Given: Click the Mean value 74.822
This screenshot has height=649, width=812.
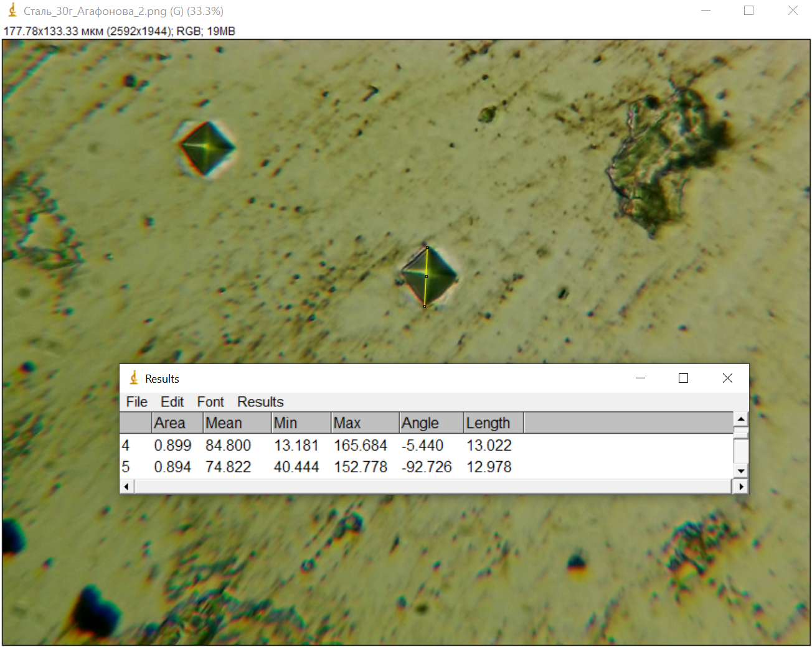Looking at the screenshot, I should point(229,467).
